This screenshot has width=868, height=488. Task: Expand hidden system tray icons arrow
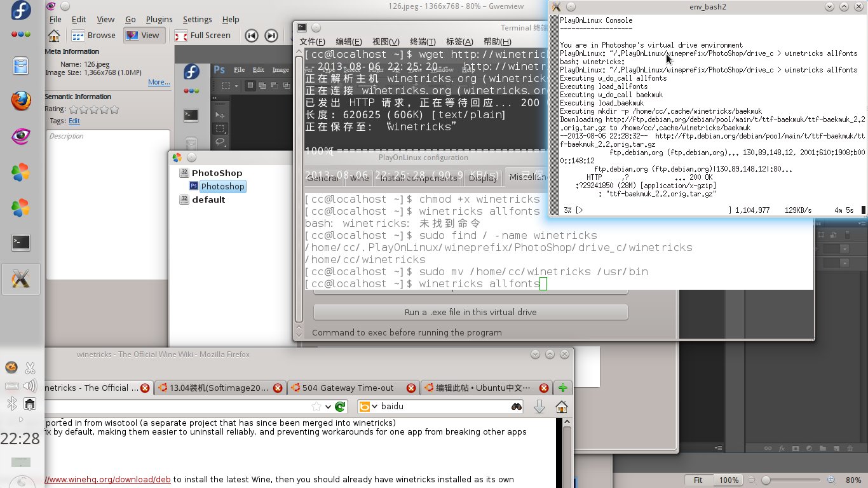coord(21,419)
